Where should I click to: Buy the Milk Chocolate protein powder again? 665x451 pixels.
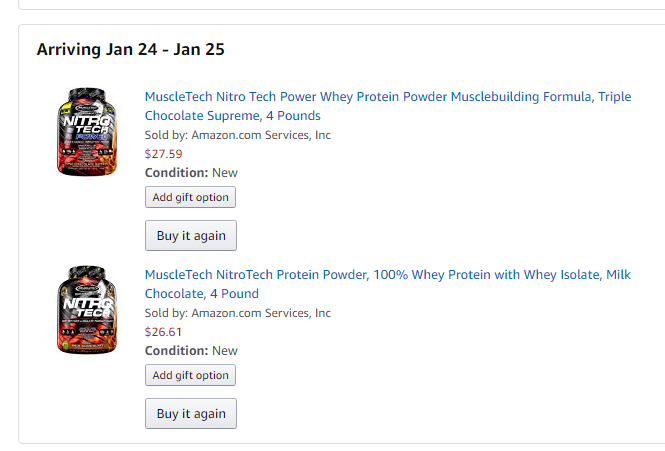point(191,413)
